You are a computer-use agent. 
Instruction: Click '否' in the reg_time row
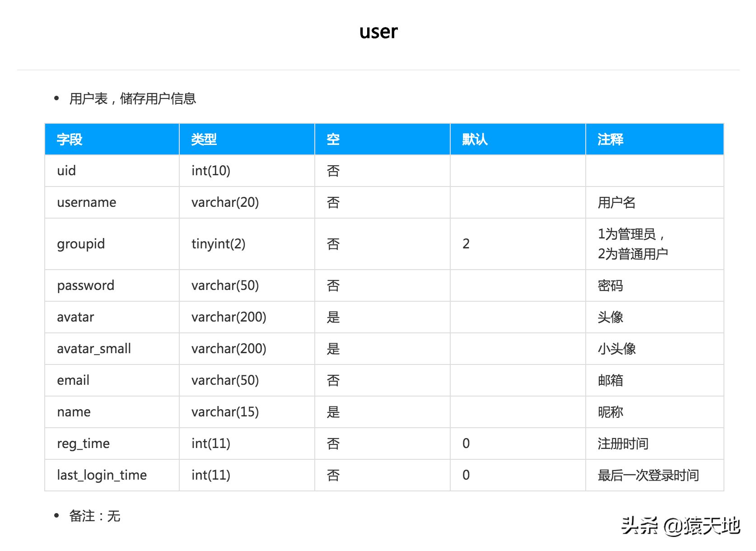[333, 444]
